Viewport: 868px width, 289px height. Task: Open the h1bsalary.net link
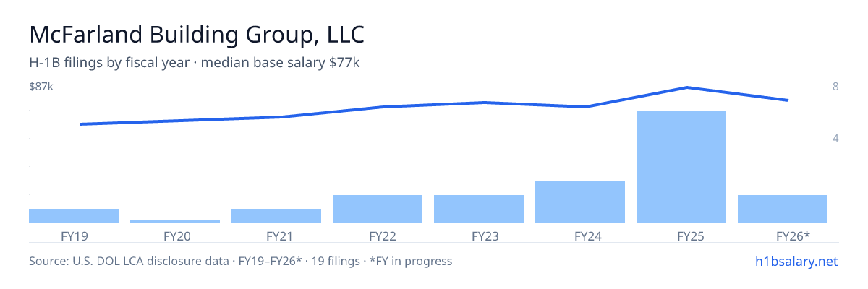tap(796, 261)
